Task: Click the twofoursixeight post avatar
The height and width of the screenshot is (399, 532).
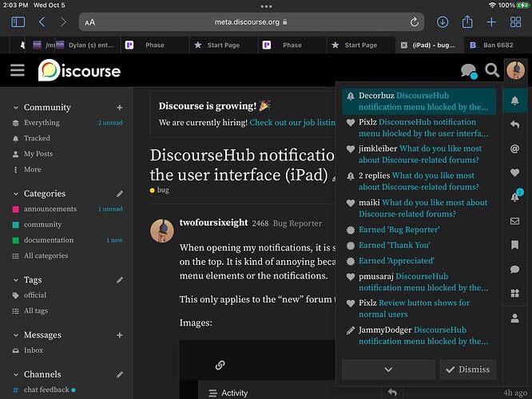Action: click(162, 231)
